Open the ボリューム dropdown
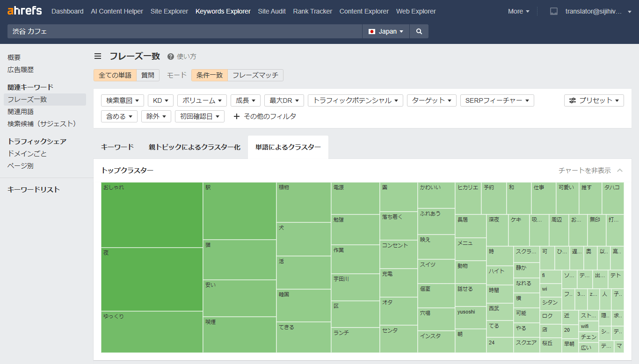 [202, 100]
